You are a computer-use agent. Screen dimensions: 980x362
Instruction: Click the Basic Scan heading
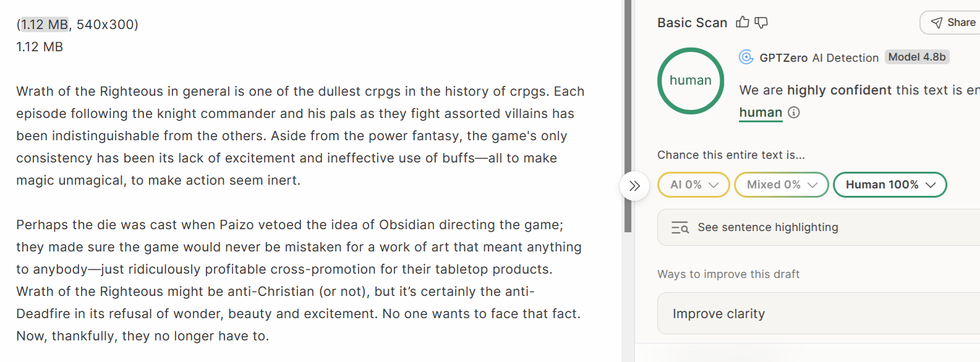pyautogui.click(x=692, y=23)
